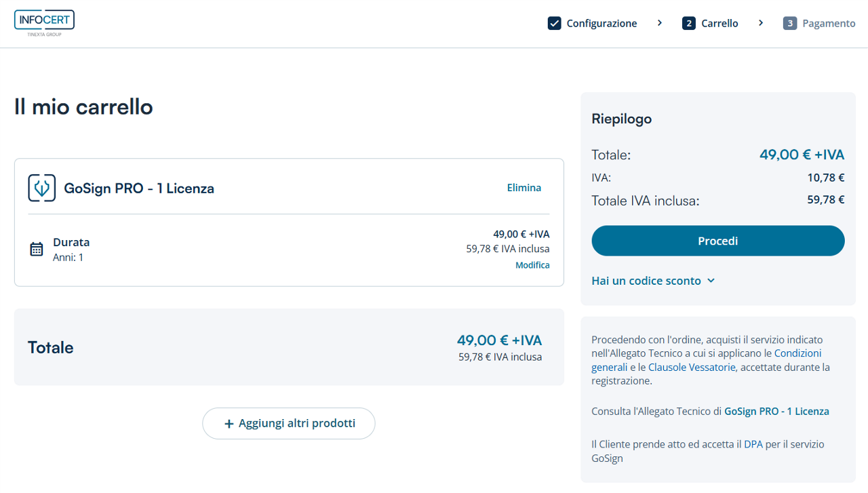Click the Anni value 1 in Durata

pyautogui.click(x=81, y=258)
